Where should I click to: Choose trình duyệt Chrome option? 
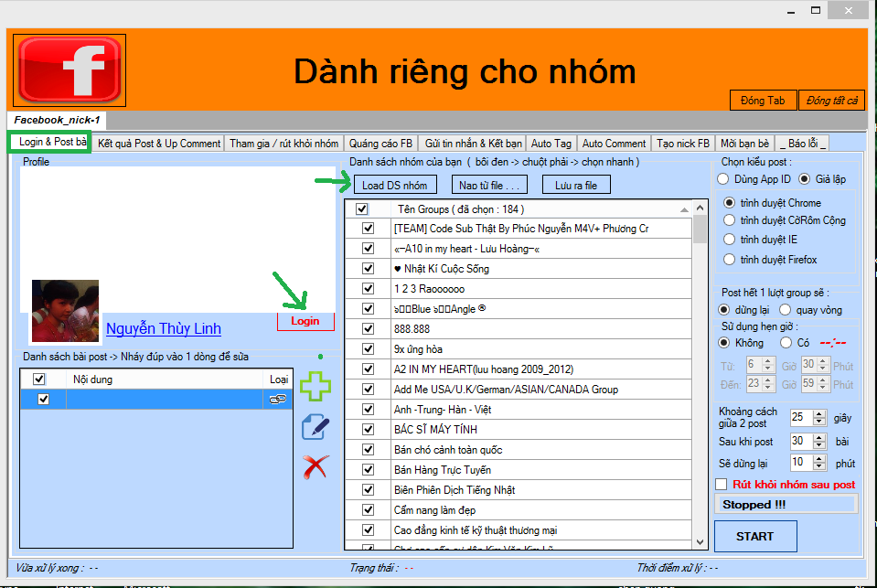[729, 202]
